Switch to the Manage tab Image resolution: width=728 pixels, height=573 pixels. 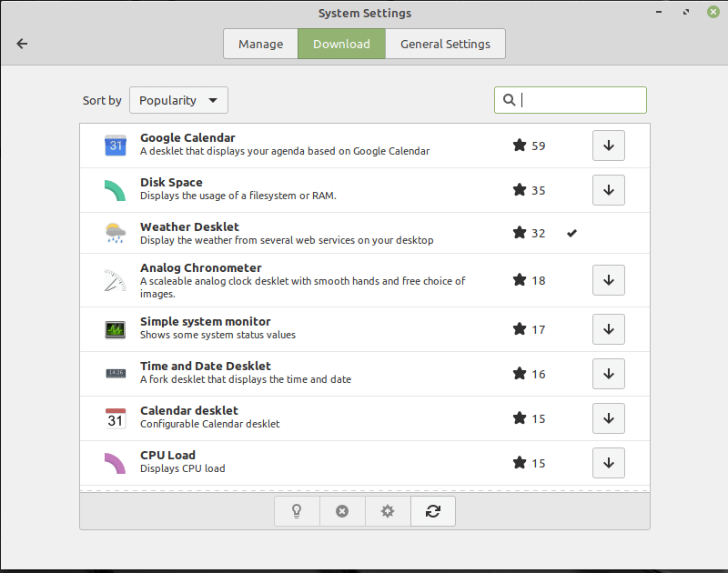coord(261,43)
